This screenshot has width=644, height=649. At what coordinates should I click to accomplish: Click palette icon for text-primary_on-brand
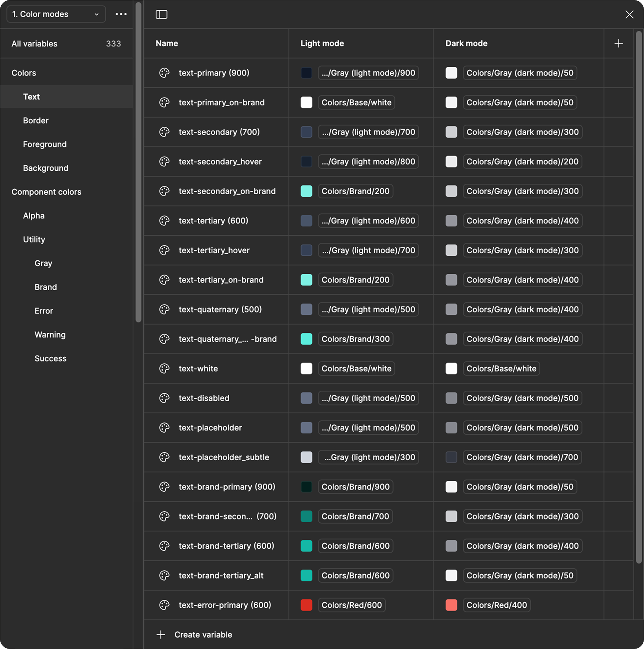pyautogui.click(x=164, y=102)
